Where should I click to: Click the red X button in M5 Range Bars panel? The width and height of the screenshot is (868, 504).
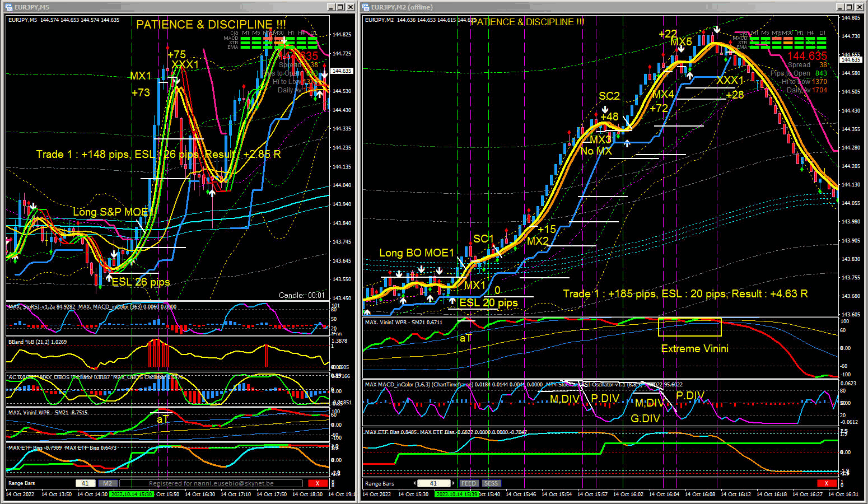pos(318,483)
